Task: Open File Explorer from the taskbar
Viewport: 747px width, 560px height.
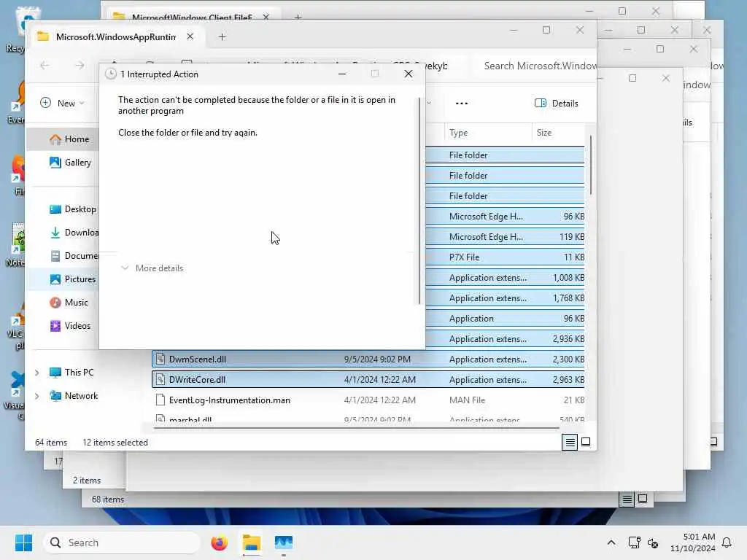Action: [252, 542]
